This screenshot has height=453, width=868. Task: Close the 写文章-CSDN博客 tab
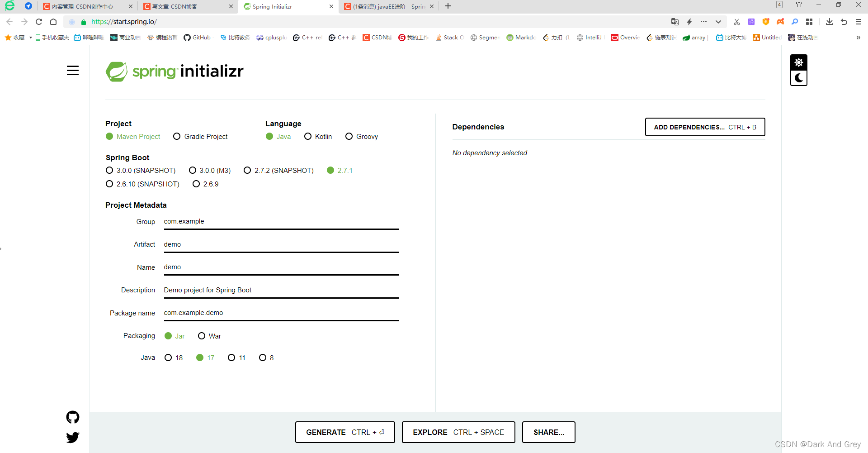pos(231,6)
